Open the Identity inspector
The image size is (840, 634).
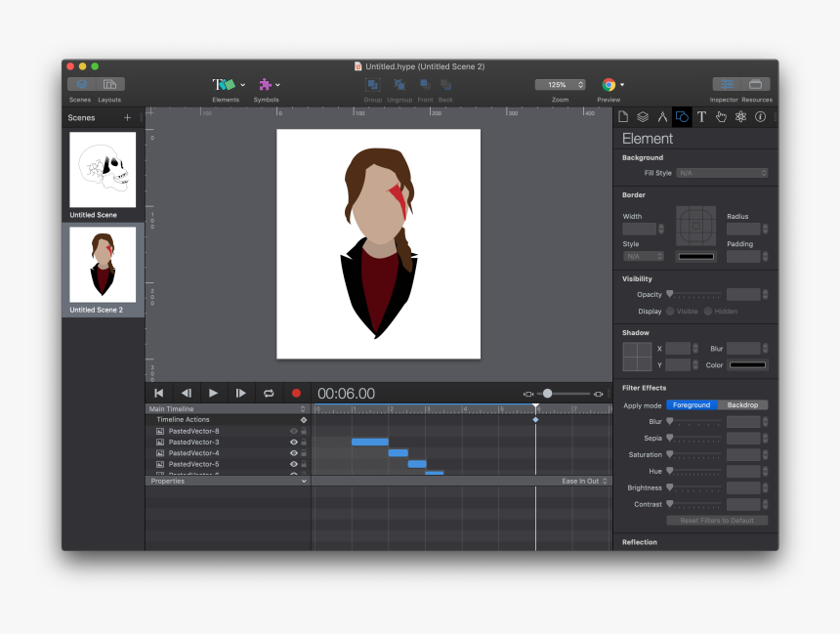759,116
